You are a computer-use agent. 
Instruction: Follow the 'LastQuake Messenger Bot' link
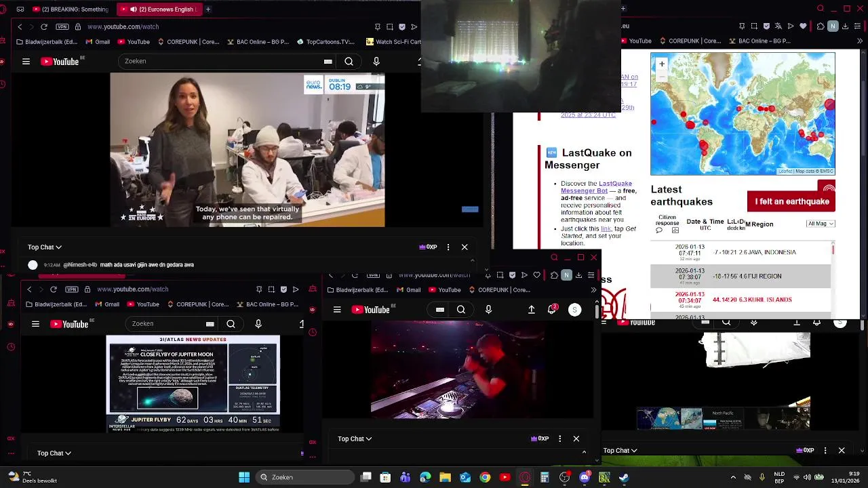(596, 187)
